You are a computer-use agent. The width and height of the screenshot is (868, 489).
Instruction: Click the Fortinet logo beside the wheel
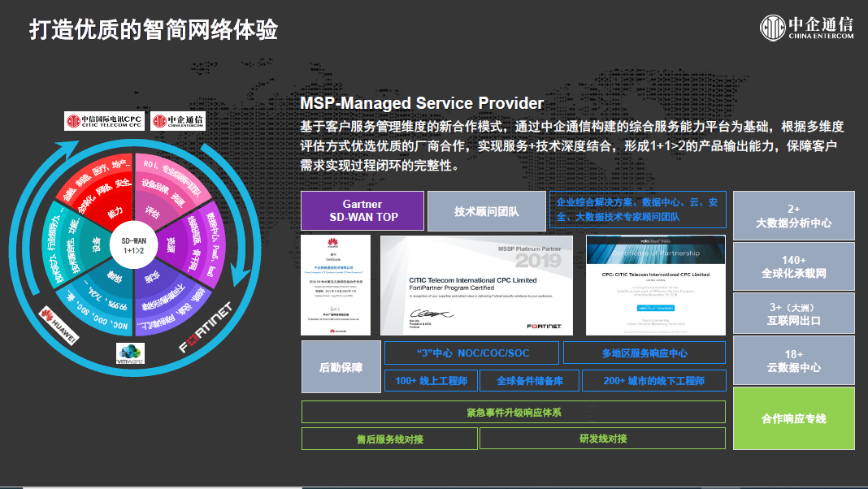point(206,327)
